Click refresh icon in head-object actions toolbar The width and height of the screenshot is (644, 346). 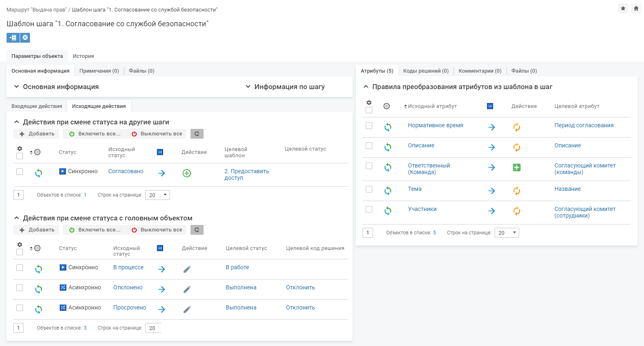coord(197,230)
